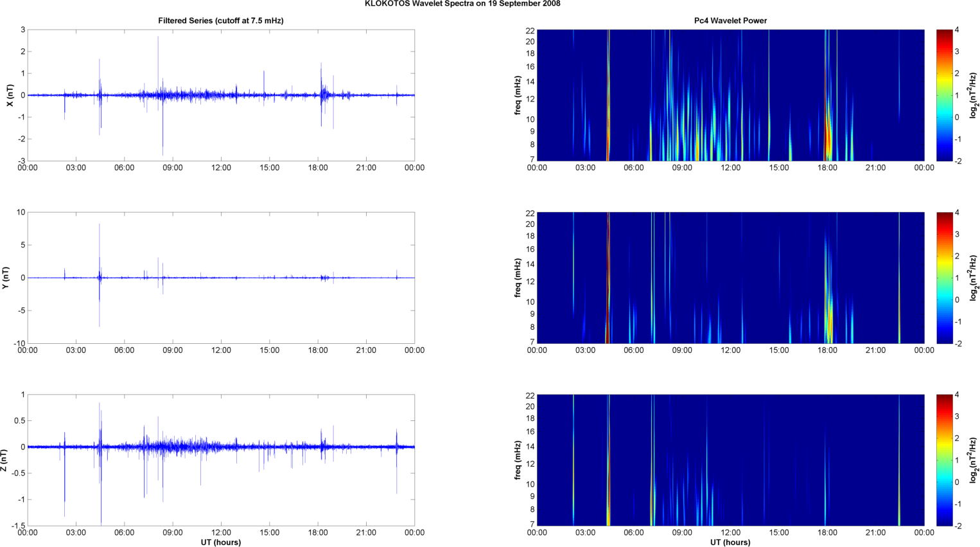Select freq (mHz) label of top spectrum

tap(517, 95)
